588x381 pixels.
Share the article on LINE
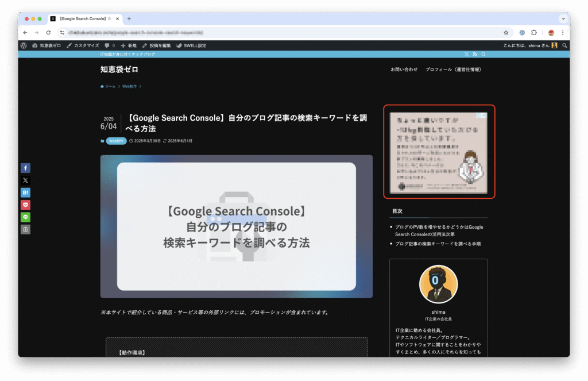25,217
